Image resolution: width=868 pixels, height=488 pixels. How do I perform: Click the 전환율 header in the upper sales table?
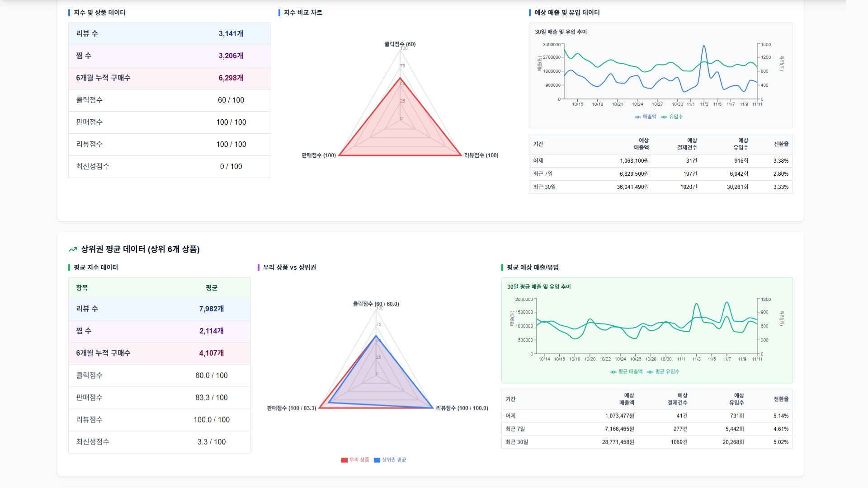tap(781, 144)
